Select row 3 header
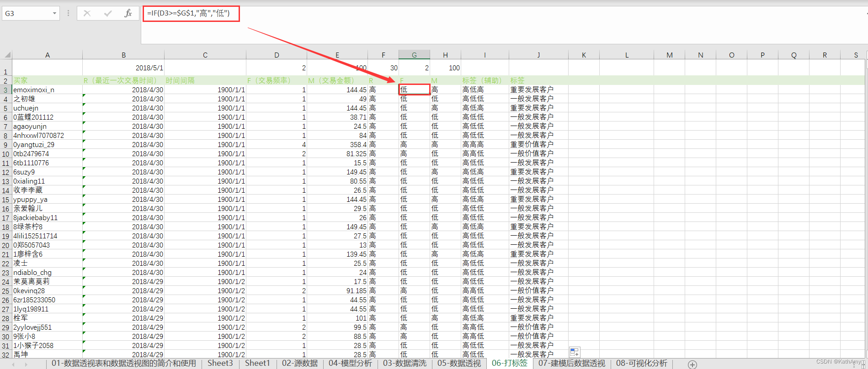This screenshot has width=868, height=369. tap(6, 90)
